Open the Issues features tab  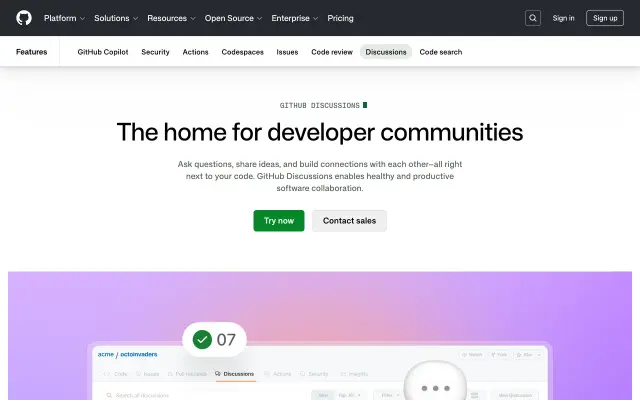coord(287,52)
